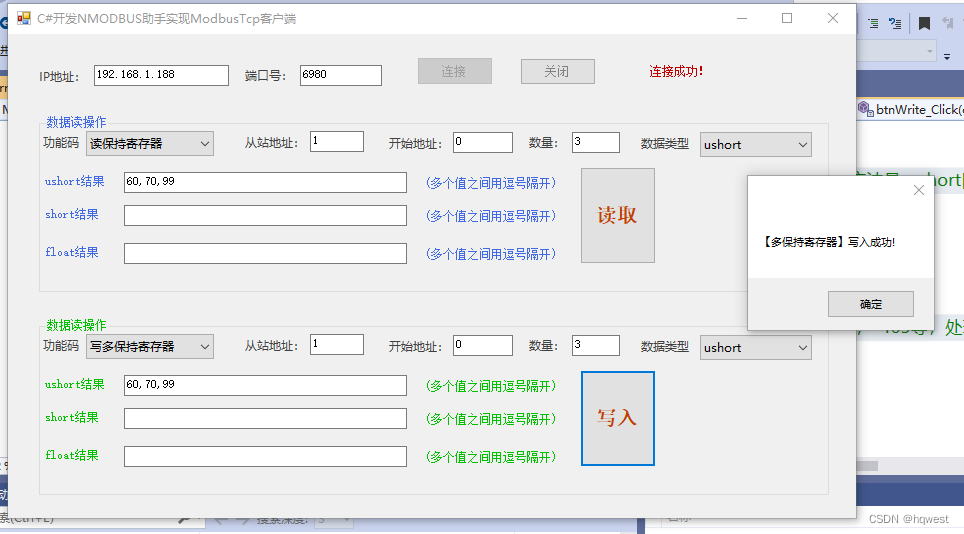The height and width of the screenshot is (534, 964).
Task: Open 数据类型 ushort dropdown in write section
Action: (756, 348)
